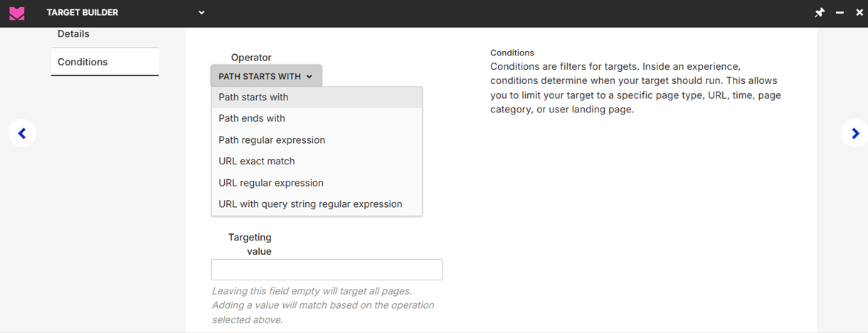The width and height of the screenshot is (868, 333).
Task: Choose 'Path ends with' operator
Action: (x=252, y=119)
